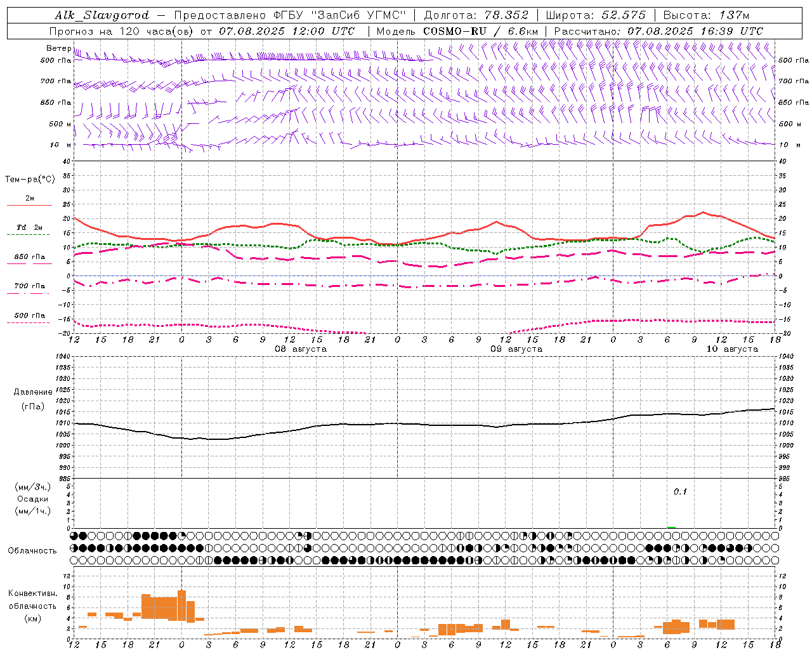Click the tallest orange convective cloud bar

click(181, 606)
